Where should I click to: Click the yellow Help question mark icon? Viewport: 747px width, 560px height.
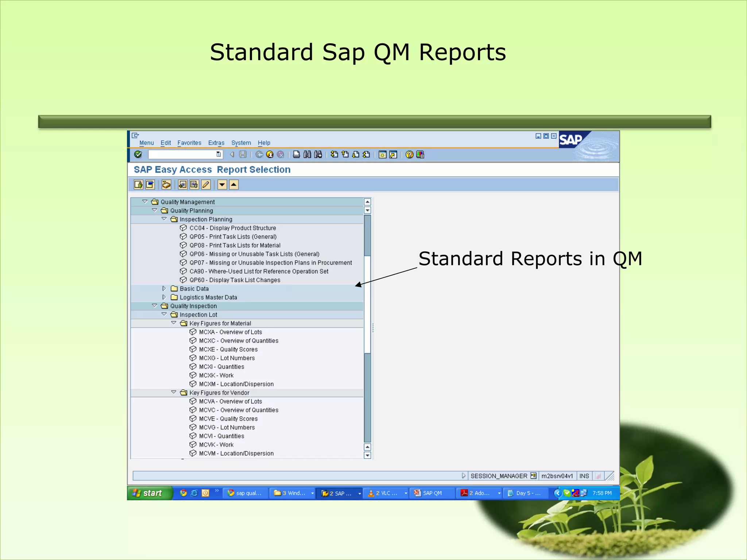409,155
